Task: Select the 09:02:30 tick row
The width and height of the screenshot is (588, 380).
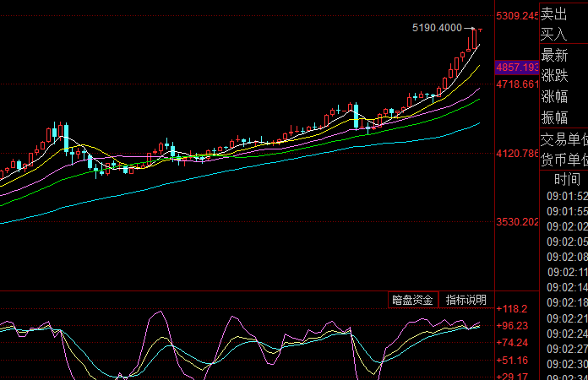Action: pos(567,364)
